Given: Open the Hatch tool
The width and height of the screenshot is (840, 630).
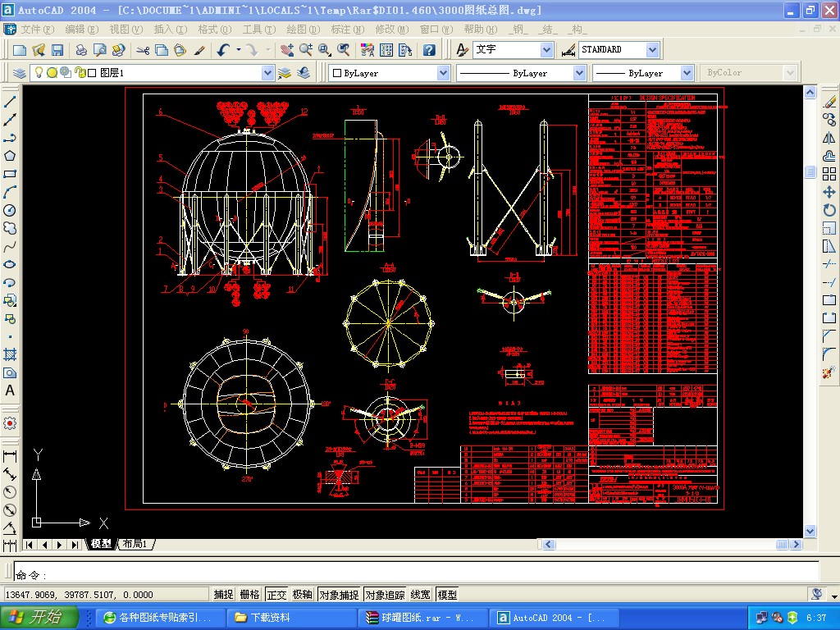Looking at the screenshot, I should (10, 354).
